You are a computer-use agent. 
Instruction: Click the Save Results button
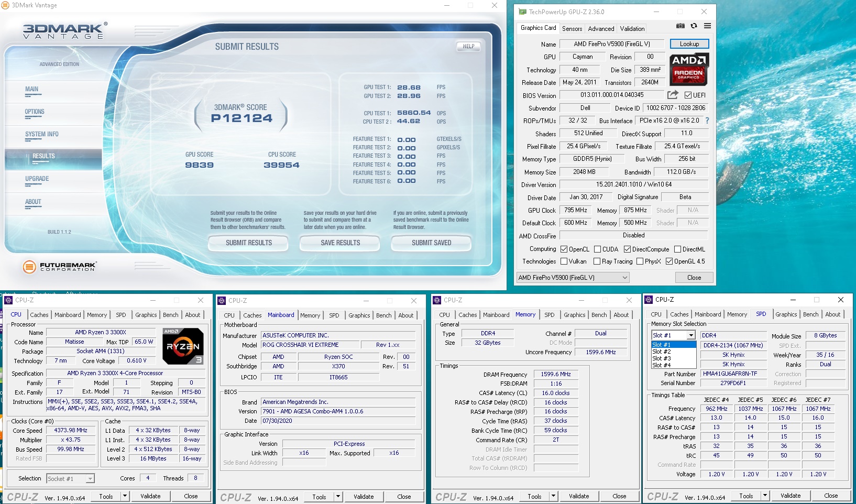pyautogui.click(x=341, y=243)
